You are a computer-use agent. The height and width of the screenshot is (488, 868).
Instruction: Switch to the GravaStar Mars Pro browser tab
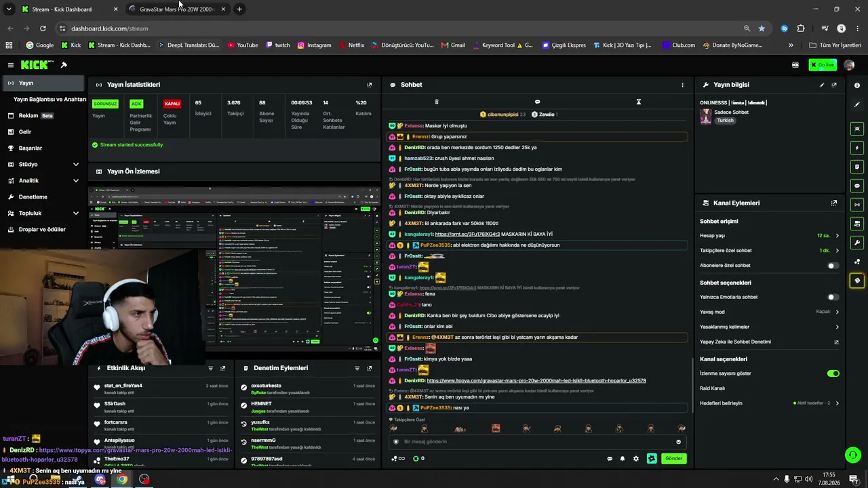click(178, 9)
